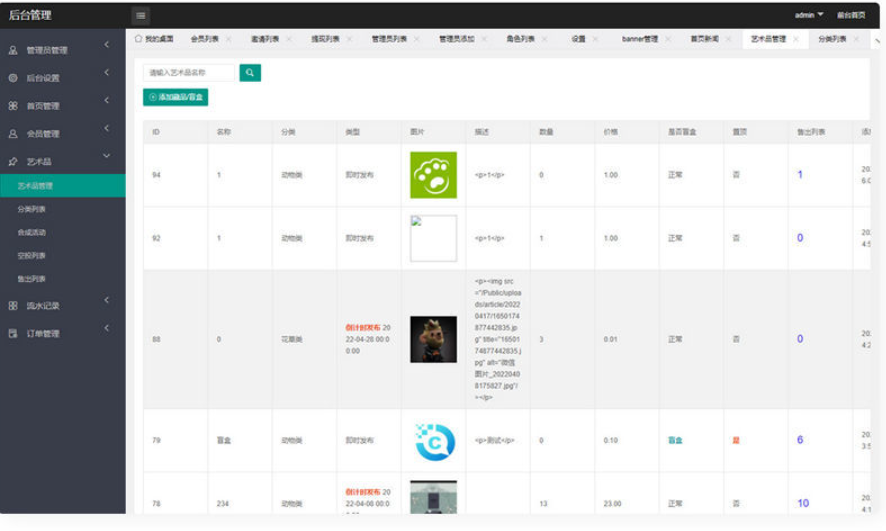Open sold list link 6 in row 79
Screen dimensions: 886x531
coord(800,439)
